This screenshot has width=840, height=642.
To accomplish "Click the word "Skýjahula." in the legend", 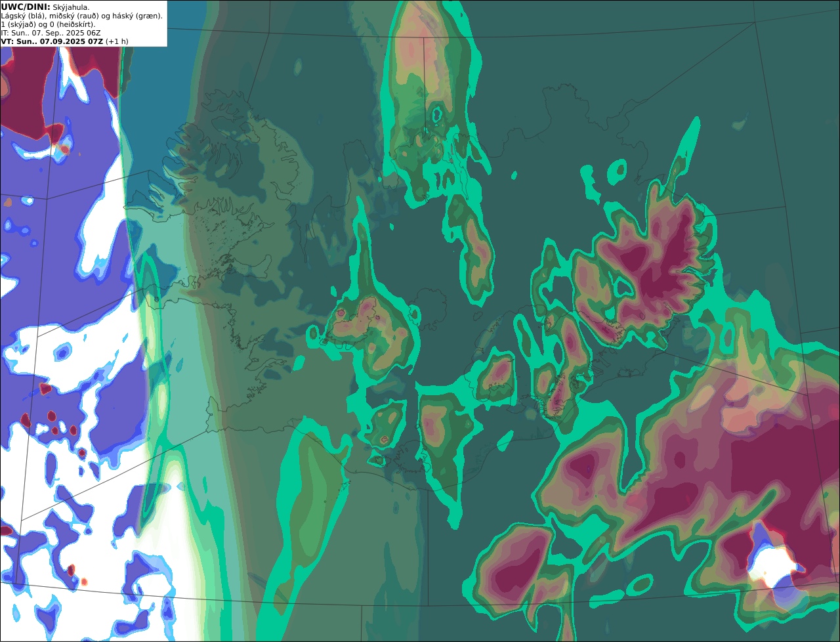I will tap(71, 7).
